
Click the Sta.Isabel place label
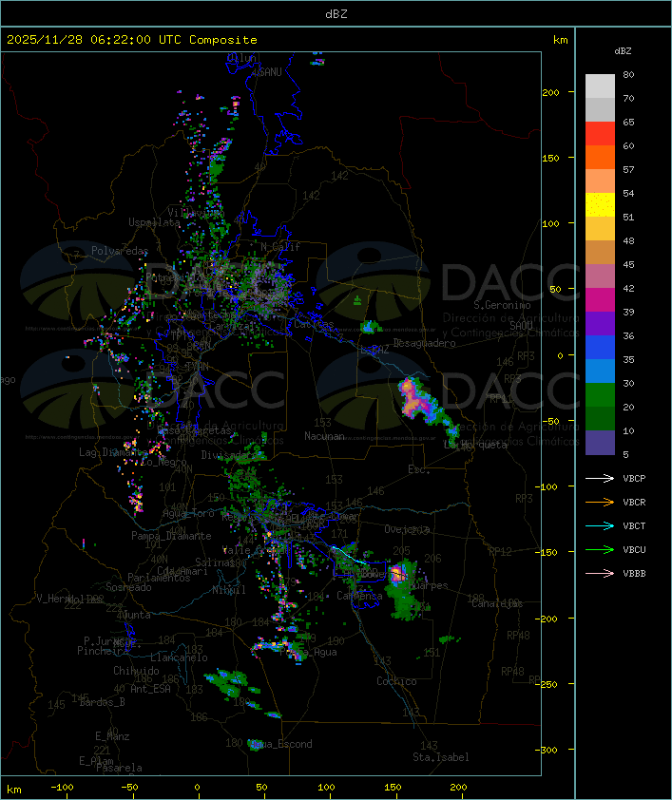(x=441, y=757)
